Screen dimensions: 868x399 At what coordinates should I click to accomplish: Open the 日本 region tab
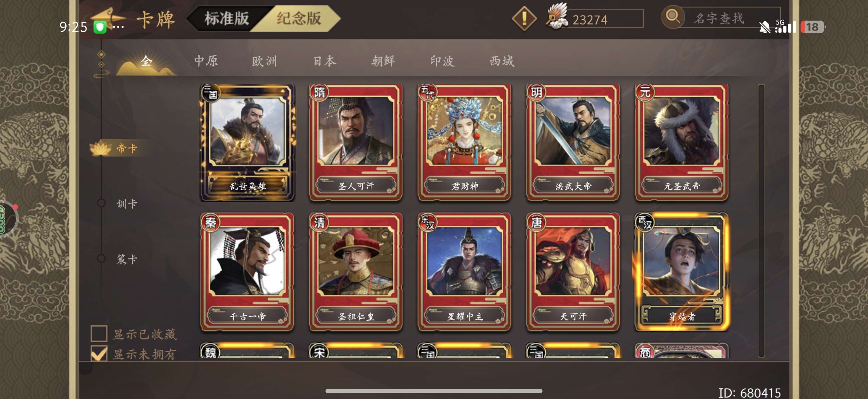point(325,61)
